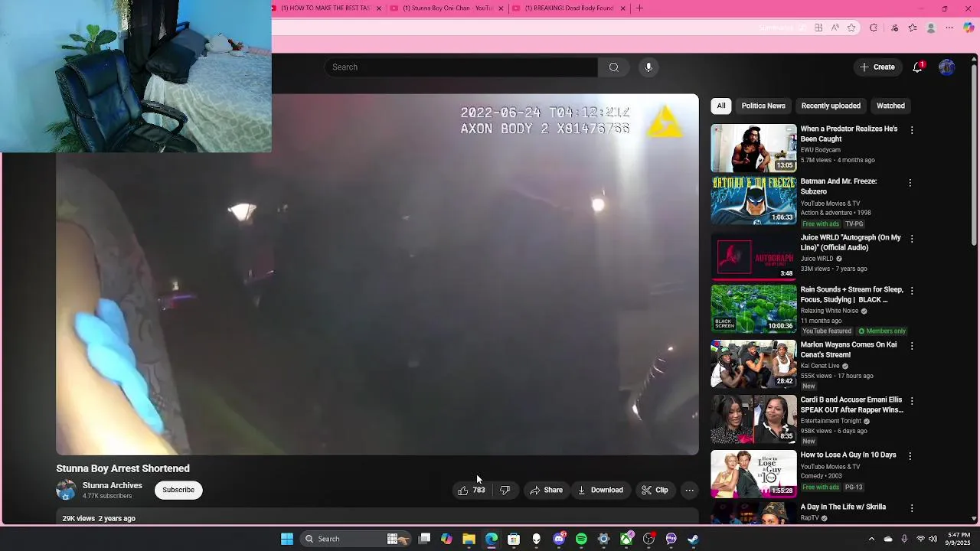The width and height of the screenshot is (980, 551).
Task: Open options for Marlon Wayans Kai Cenat video
Action: coord(910,346)
